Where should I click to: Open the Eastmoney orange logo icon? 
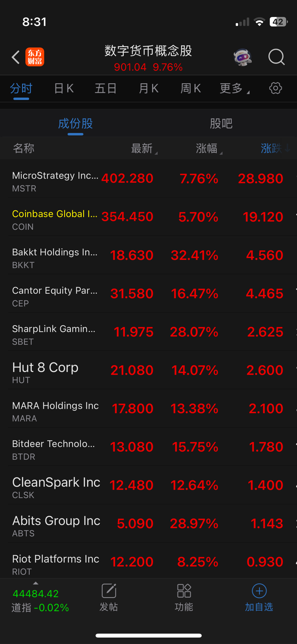pos(35,57)
